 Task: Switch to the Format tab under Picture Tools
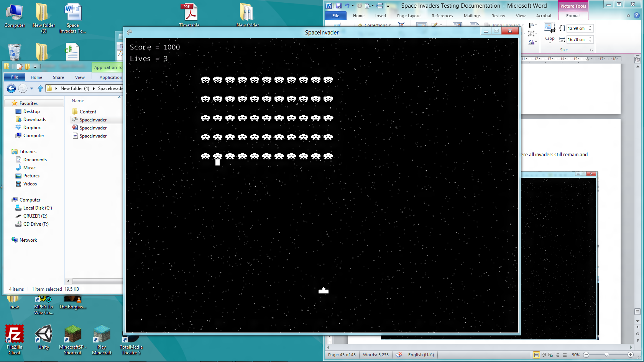coord(573,16)
